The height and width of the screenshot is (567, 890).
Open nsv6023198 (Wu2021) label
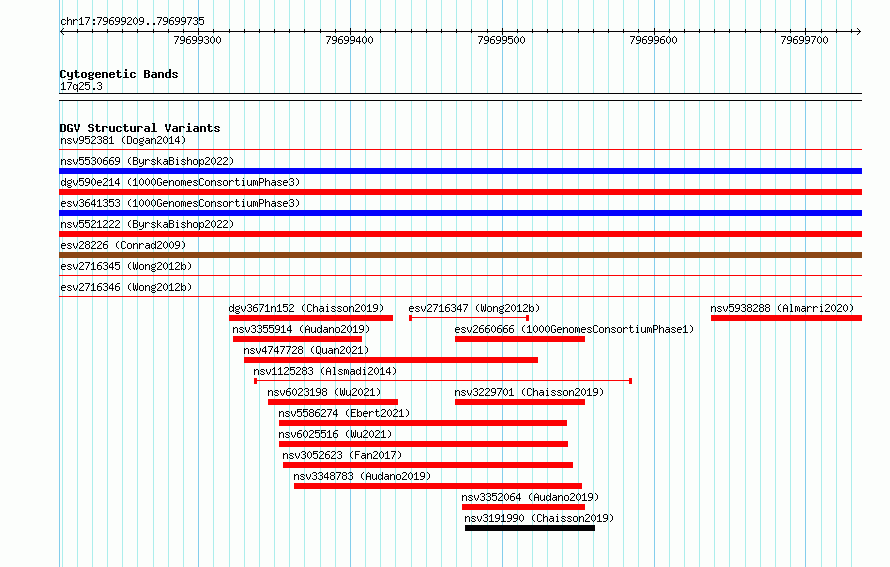tap(324, 392)
